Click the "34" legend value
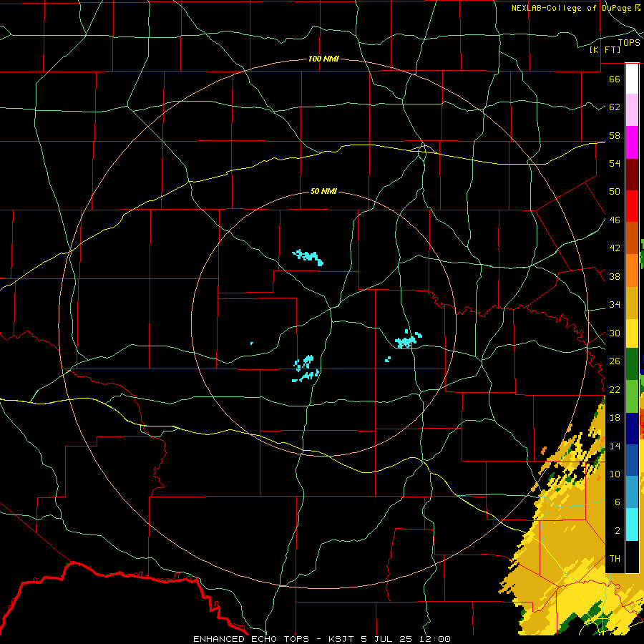 tap(615, 304)
